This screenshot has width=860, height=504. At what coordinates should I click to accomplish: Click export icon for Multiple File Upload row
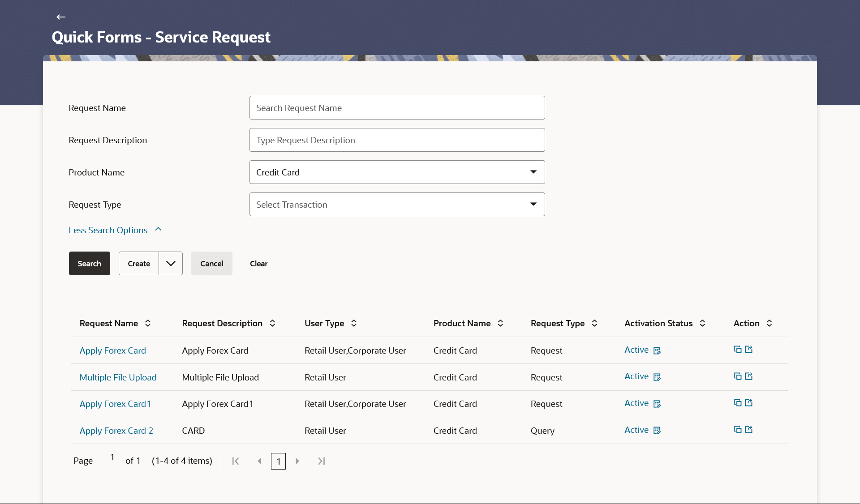748,376
